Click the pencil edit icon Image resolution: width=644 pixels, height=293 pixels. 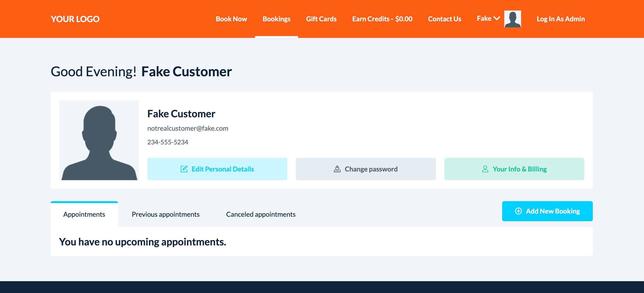[x=184, y=169]
